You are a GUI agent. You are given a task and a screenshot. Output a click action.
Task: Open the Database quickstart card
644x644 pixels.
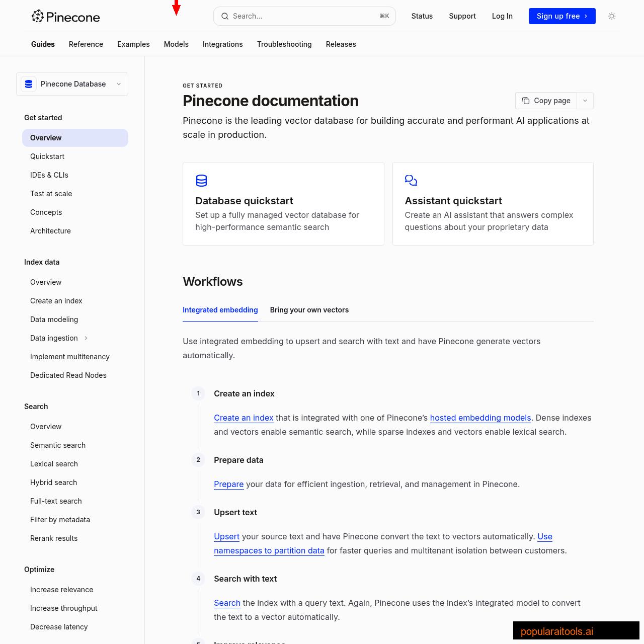click(x=283, y=204)
